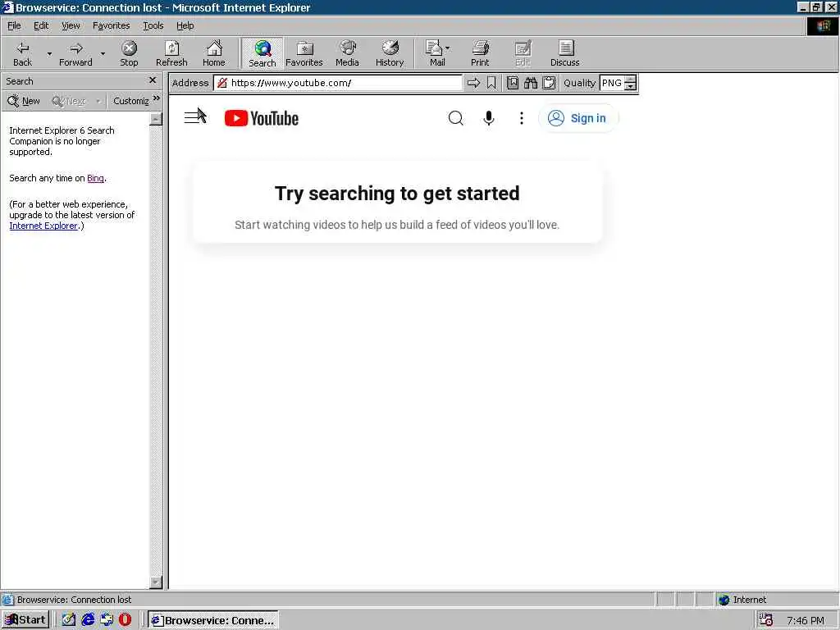Open the Windows Start menu
The image size is (840, 630).
point(25,620)
